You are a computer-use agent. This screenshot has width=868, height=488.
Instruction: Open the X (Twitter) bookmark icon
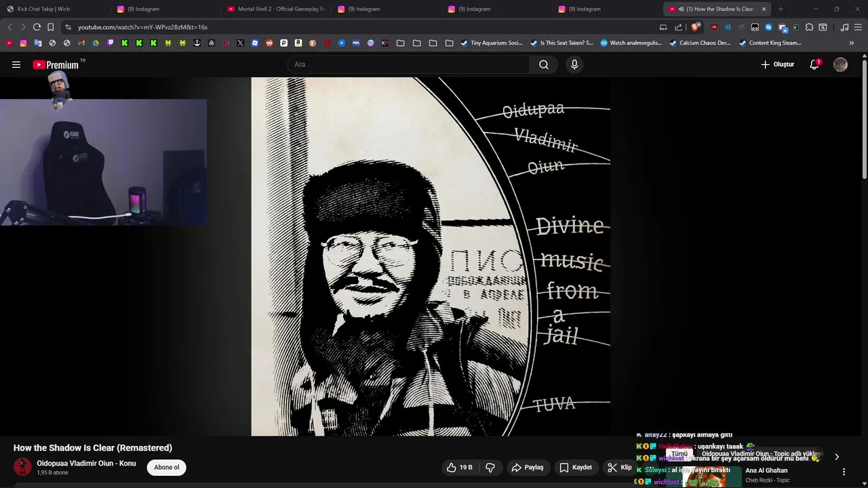click(240, 43)
